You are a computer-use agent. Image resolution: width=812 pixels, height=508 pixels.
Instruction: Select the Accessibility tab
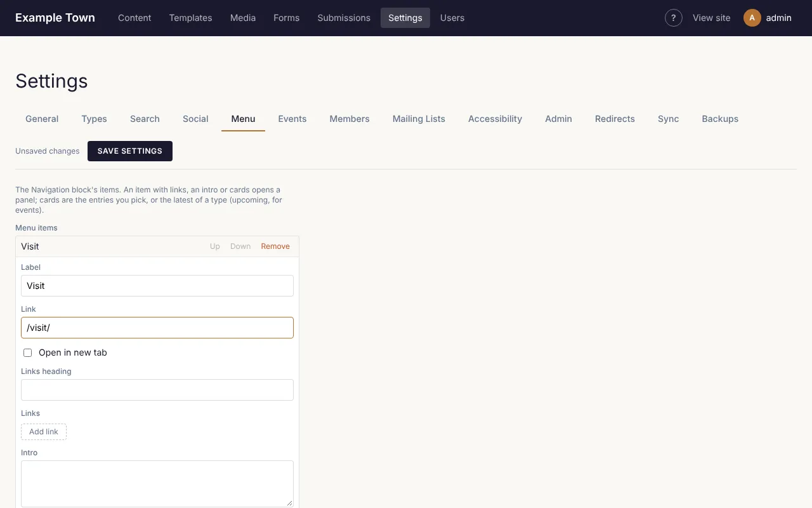pos(495,119)
